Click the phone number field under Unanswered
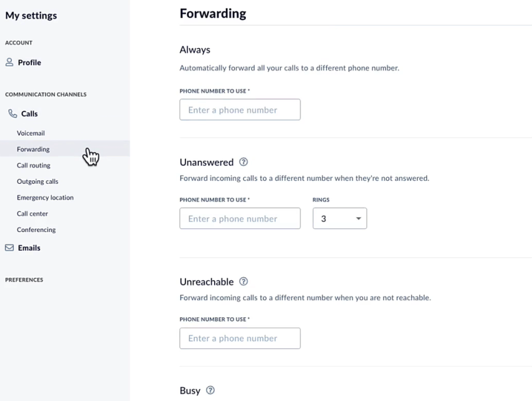Image resolution: width=532 pixels, height=401 pixels. pyautogui.click(x=240, y=218)
